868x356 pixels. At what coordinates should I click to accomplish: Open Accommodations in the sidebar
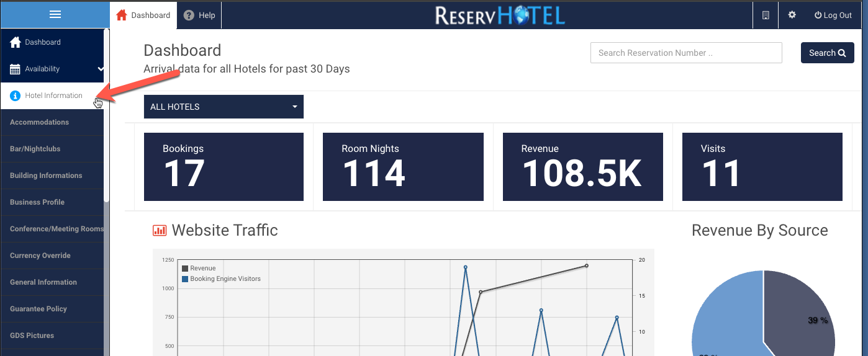click(x=52, y=122)
